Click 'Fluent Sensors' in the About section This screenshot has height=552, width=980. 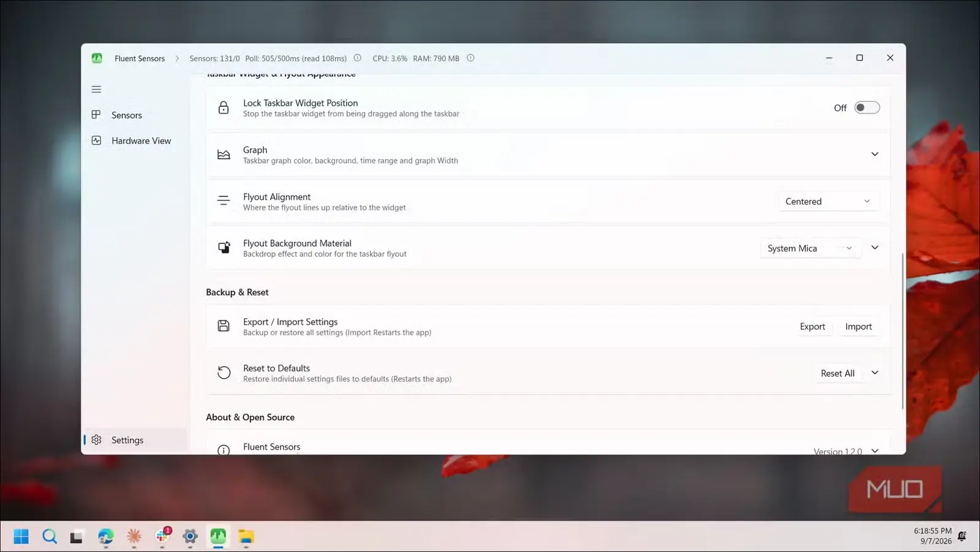click(271, 447)
